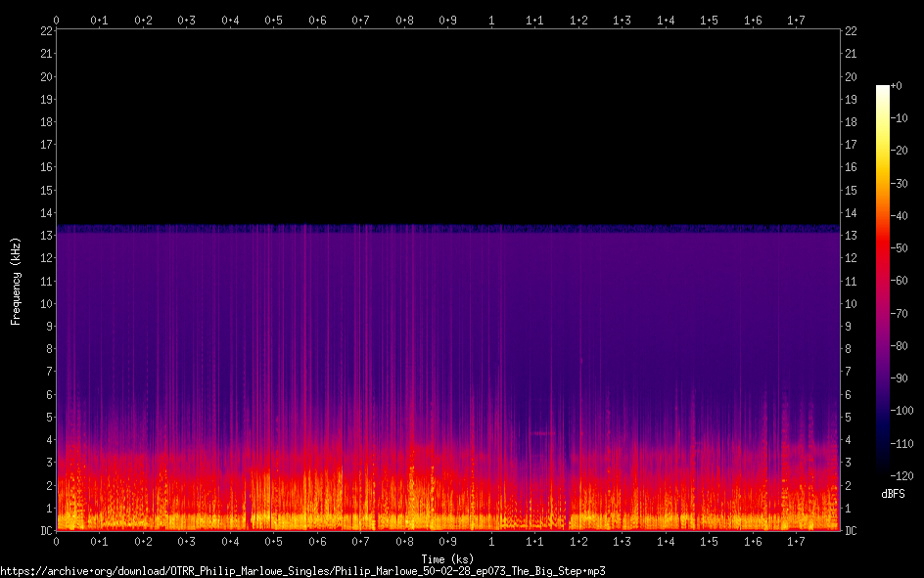The width and height of the screenshot is (924, 578).
Task: Click the 22 kHz label on the left axis
Action: 46,31
